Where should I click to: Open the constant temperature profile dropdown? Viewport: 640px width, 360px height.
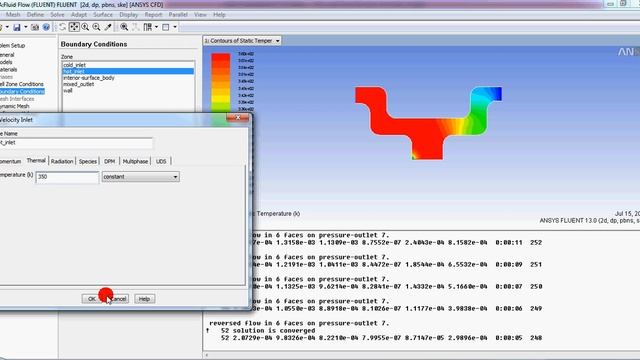click(140, 177)
